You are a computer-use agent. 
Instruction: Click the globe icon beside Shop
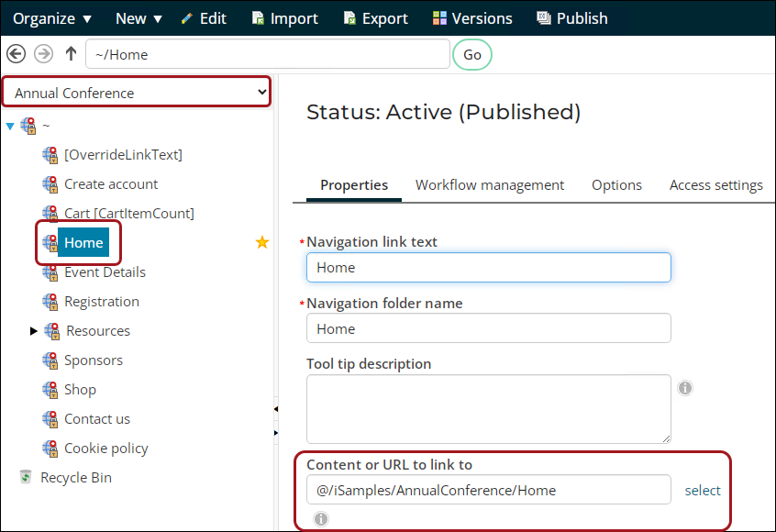[x=50, y=390]
